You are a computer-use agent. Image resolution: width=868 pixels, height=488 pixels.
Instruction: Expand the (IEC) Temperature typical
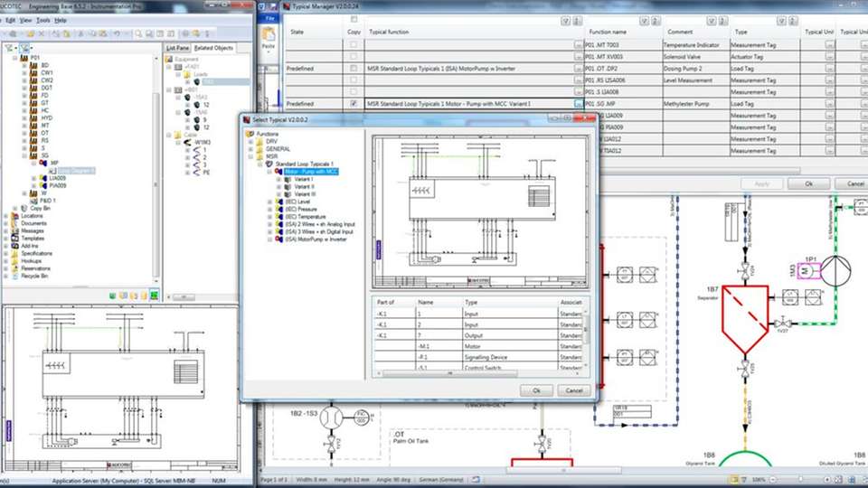(269, 217)
